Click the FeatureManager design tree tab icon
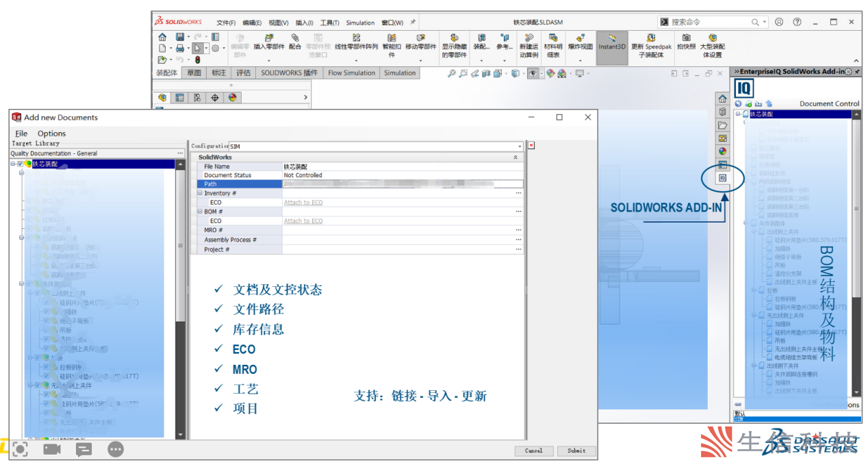This screenshot has width=868, height=471. pos(162,97)
